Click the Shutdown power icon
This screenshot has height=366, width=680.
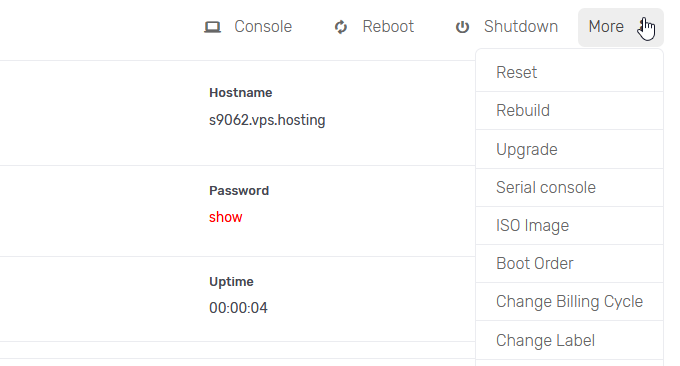coord(462,27)
